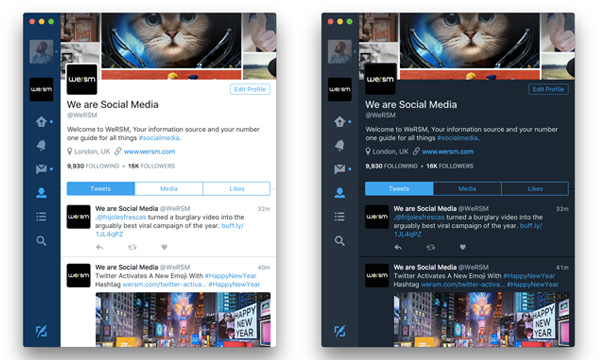The image size is (600, 360).
Task: View 16K Followers count in light window
Action: pyautogui.click(x=151, y=166)
